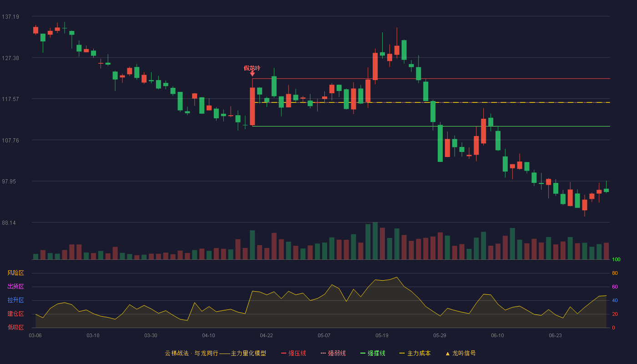Click the 06-23 date label
This screenshot has height=364, width=637.
coord(555,335)
